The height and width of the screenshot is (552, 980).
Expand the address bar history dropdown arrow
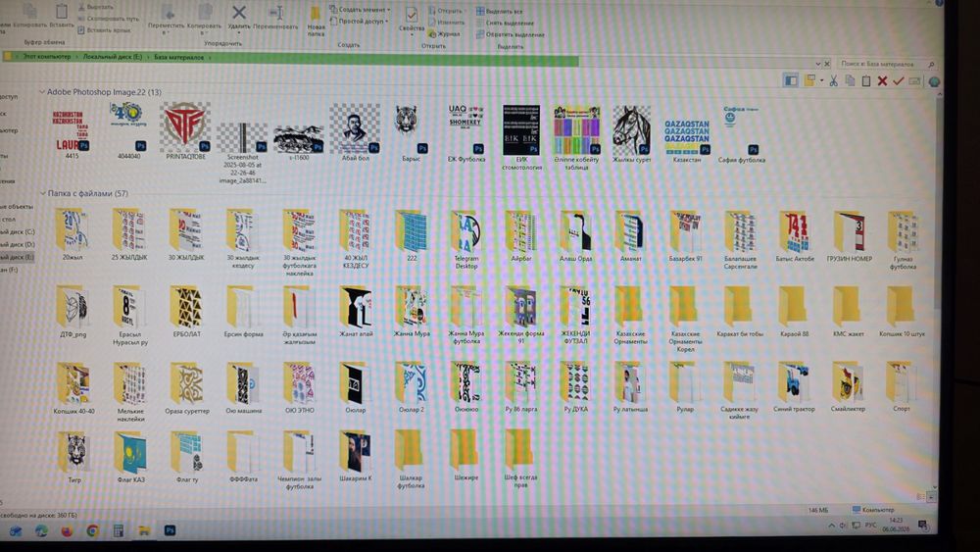coord(817,64)
